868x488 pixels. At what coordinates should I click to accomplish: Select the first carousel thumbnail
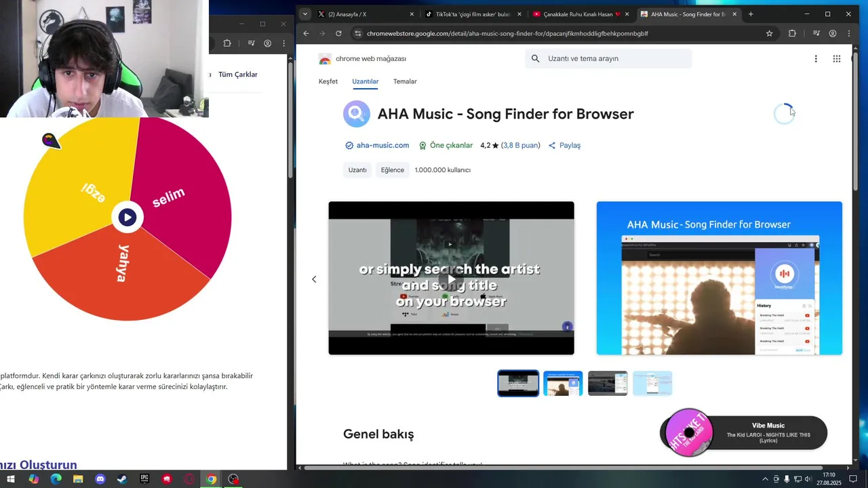pos(518,384)
